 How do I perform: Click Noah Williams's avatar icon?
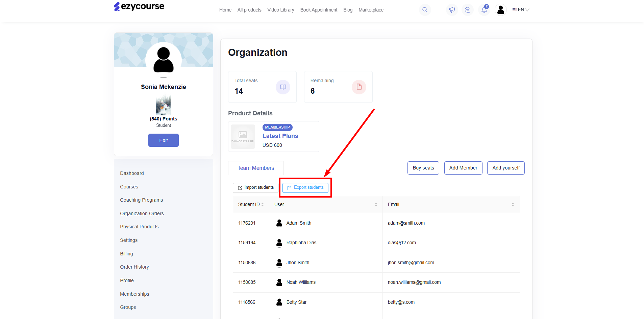(279, 282)
